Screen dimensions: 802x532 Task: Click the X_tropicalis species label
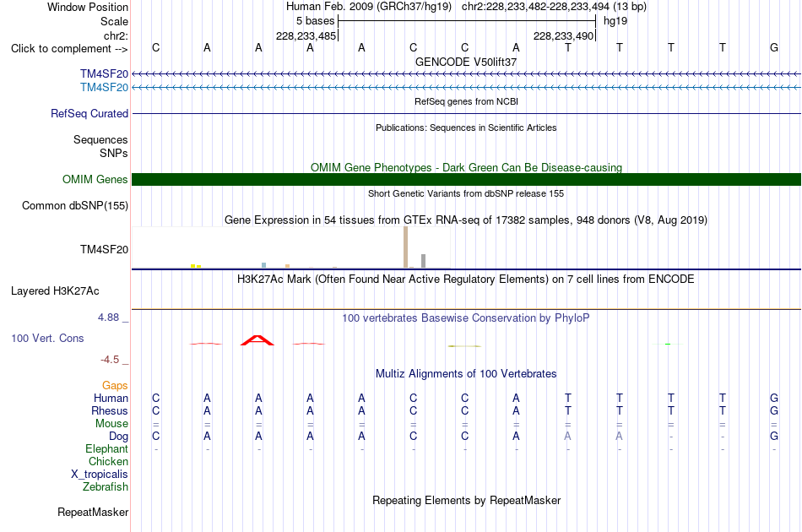point(100,475)
